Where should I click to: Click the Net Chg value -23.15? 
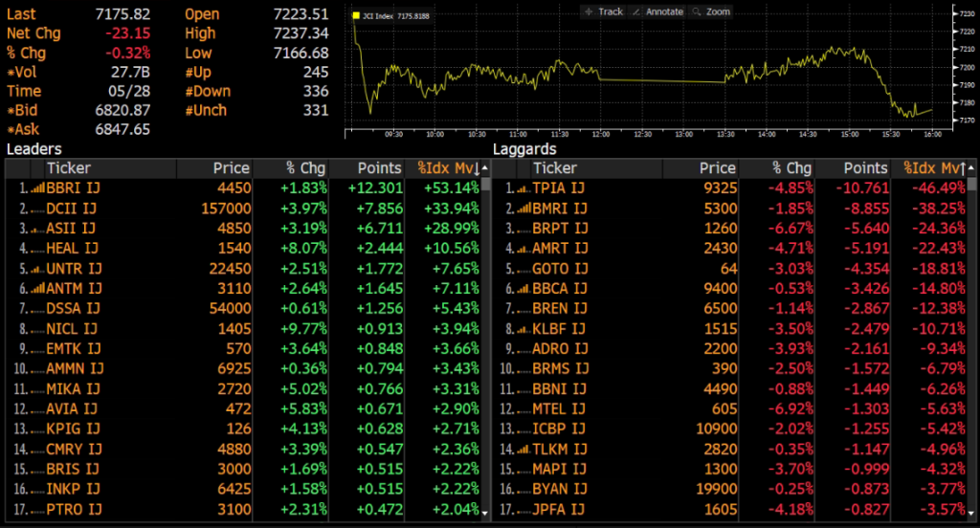[x=127, y=33]
